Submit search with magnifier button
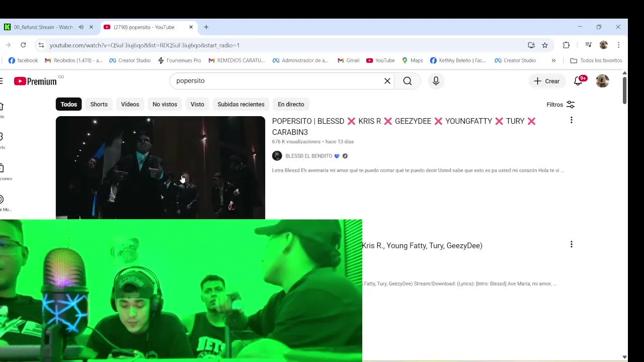Screen dimensions: 644x362 408,81
